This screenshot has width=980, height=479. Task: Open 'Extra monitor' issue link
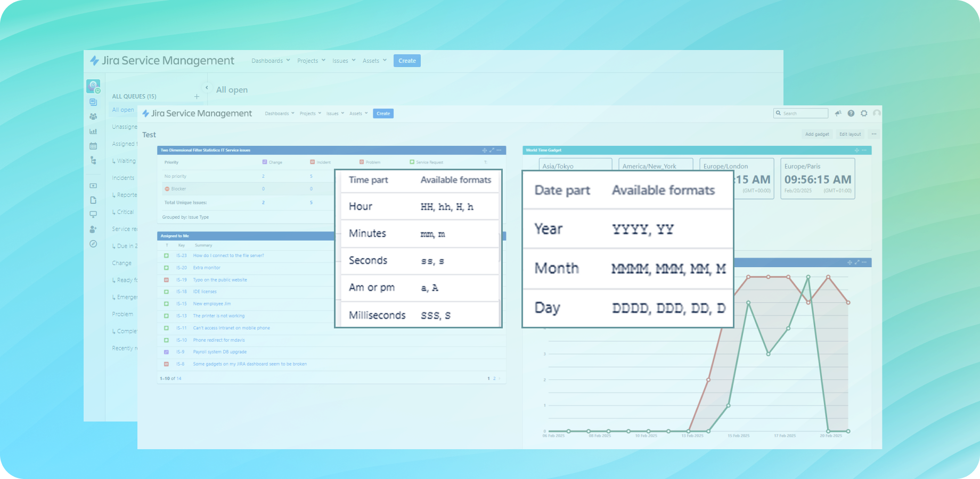[207, 268]
